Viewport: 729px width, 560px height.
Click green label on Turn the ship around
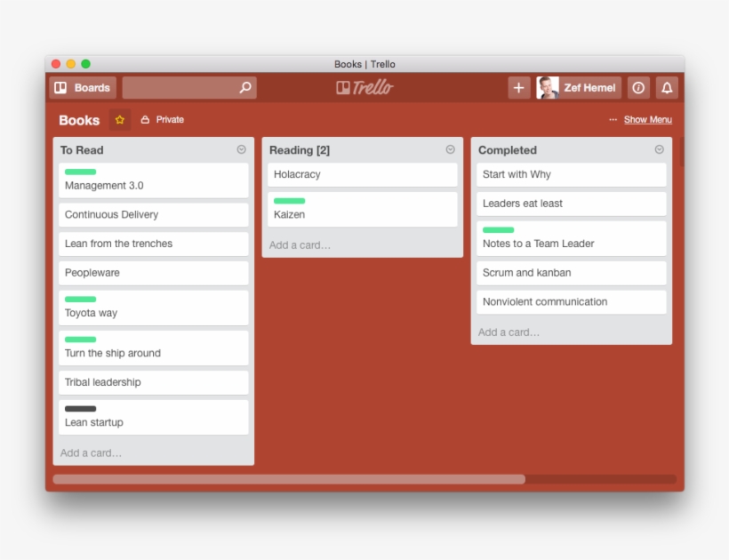[x=80, y=340]
